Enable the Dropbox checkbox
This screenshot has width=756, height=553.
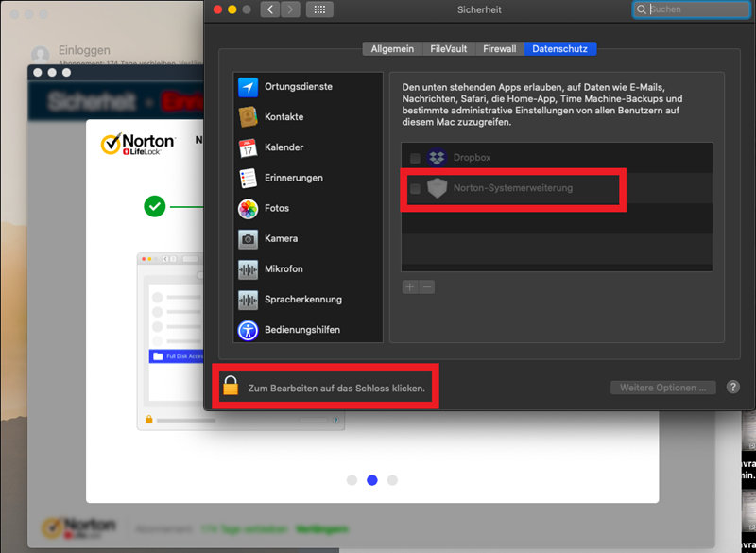pos(415,158)
